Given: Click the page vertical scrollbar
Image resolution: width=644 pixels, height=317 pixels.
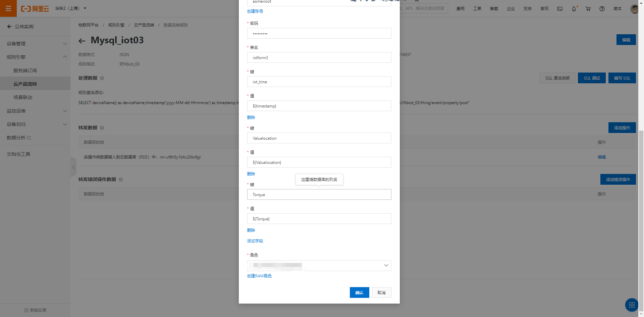Looking at the screenshot, I should 641,222.
